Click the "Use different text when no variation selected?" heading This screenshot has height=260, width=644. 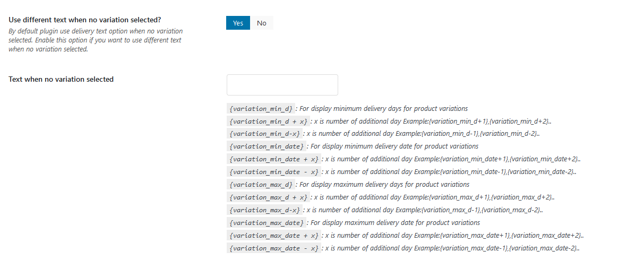coord(85,20)
